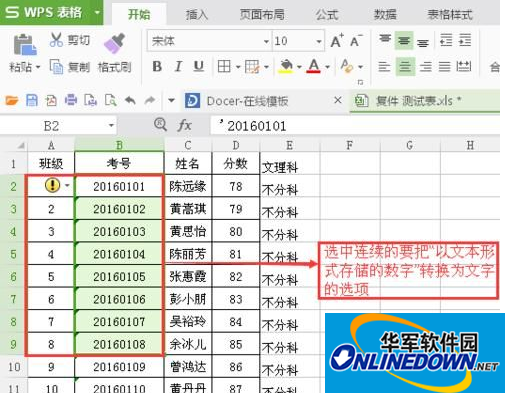505x393 pixels.
Task: Decrease indent icon
Action: point(446,40)
